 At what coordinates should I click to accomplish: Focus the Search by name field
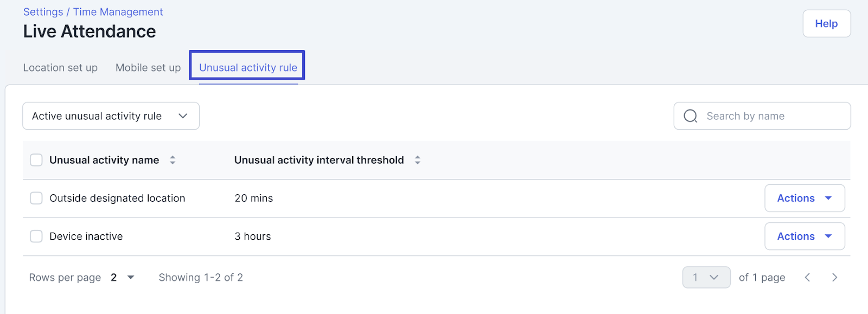tap(770, 116)
